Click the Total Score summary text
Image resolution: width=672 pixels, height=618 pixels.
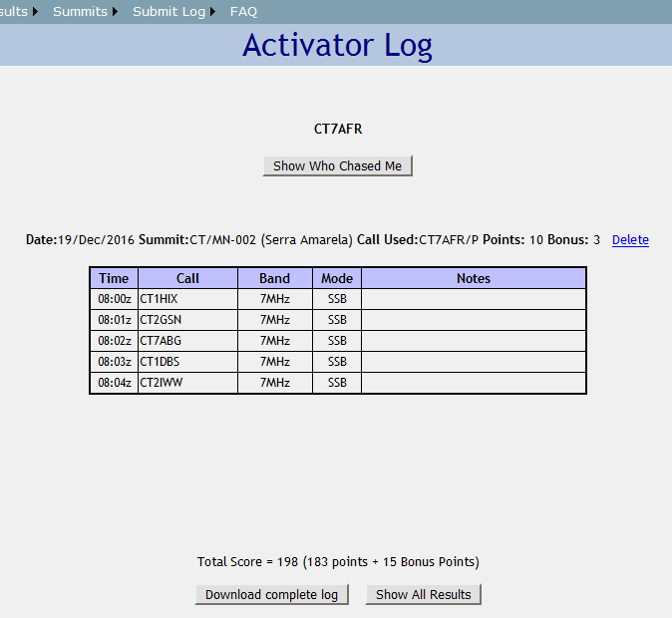pos(338,562)
